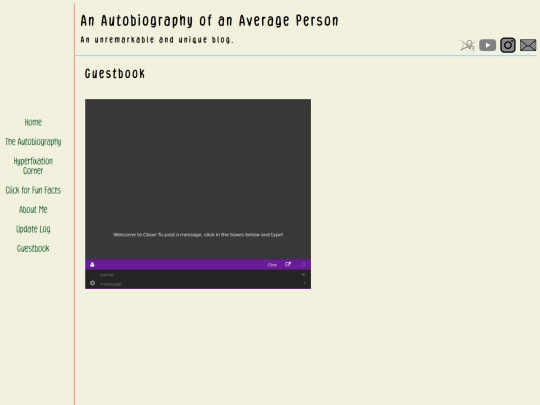
Task: Open The Autobiography page
Action: tap(33, 142)
